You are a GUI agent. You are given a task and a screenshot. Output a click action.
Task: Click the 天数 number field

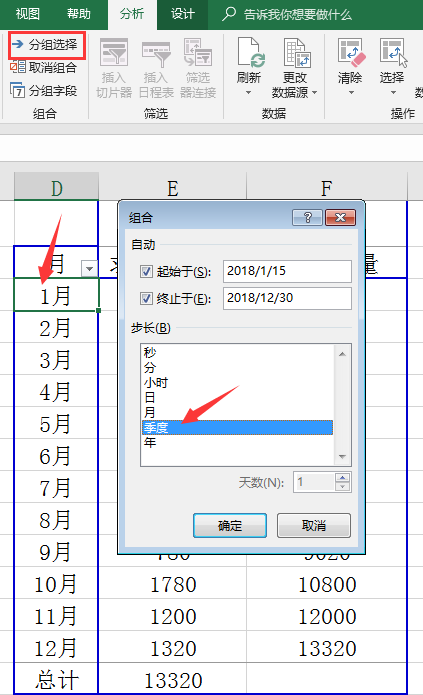pyautogui.click(x=314, y=482)
